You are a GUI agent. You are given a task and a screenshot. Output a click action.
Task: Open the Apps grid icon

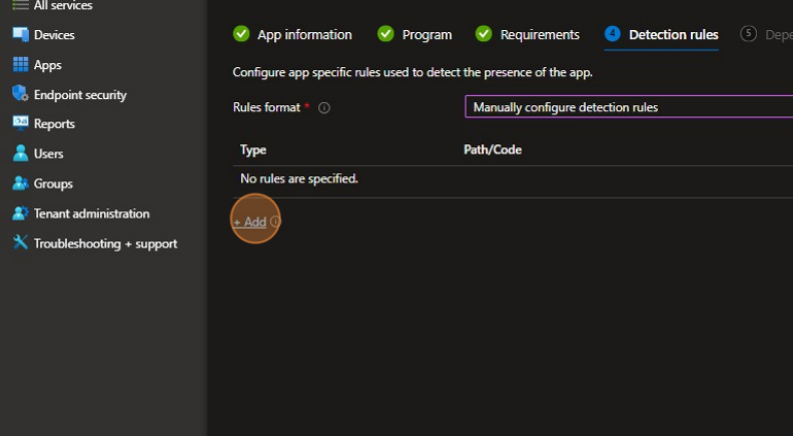(20, 65)
